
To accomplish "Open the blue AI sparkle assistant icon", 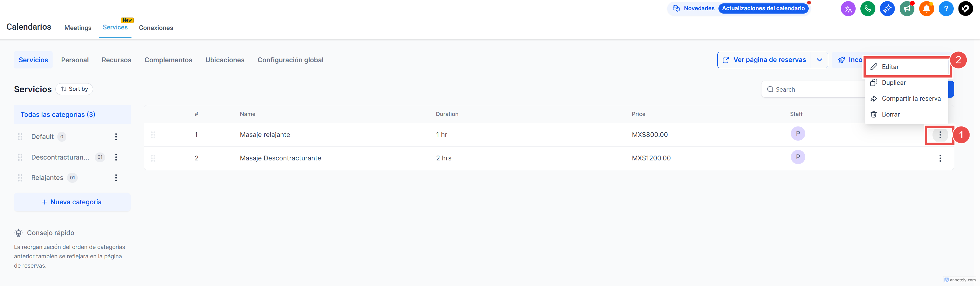I will 887,8.
